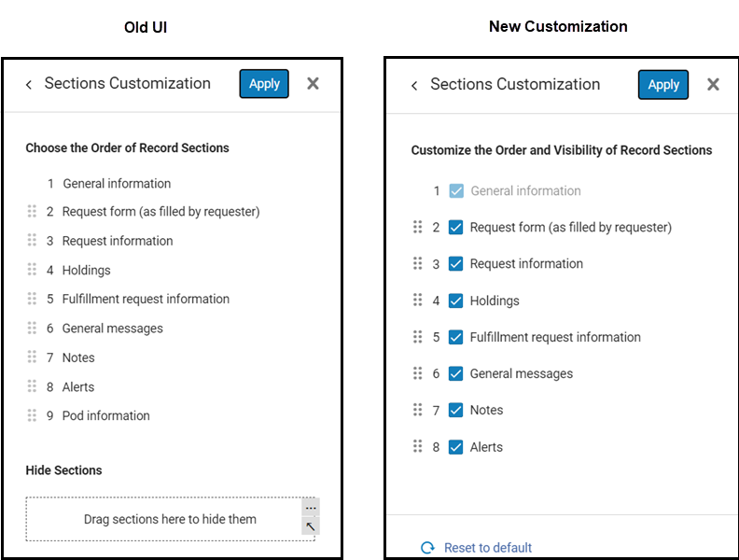The height and width of the screenshot is (560, 739).
Task: Click drag handle beside General messages in New Customization
Action: (418, 373)
